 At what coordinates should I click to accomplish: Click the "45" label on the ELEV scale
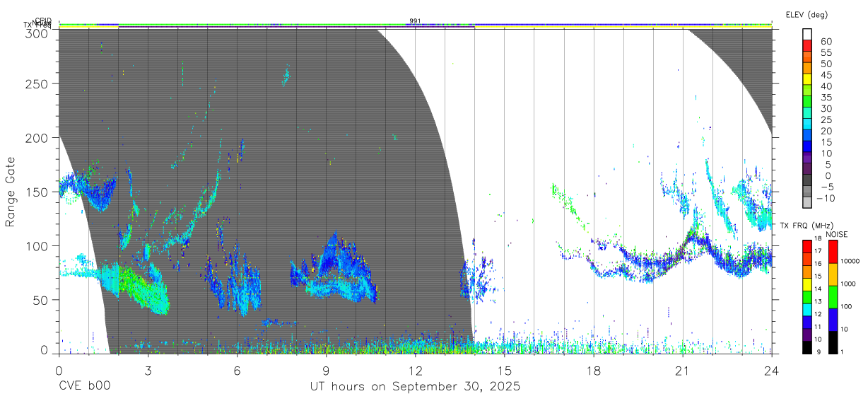[825, 75]
